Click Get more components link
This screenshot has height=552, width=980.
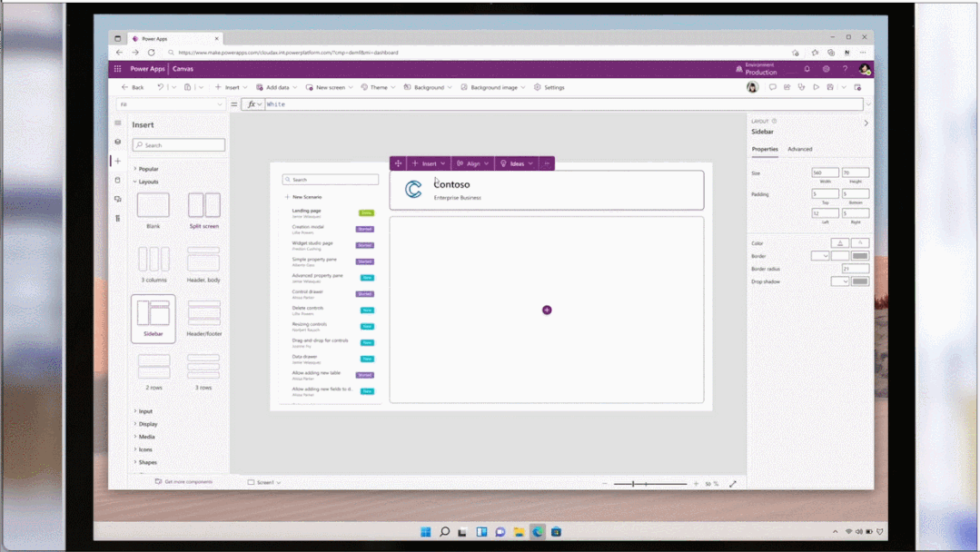[x=183, y=482]
